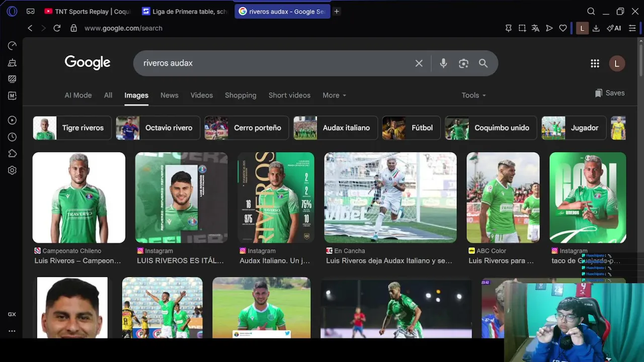This screenshot has width=644, height=362.
Task: Open the site security lock icon
Action: (73, 28)
